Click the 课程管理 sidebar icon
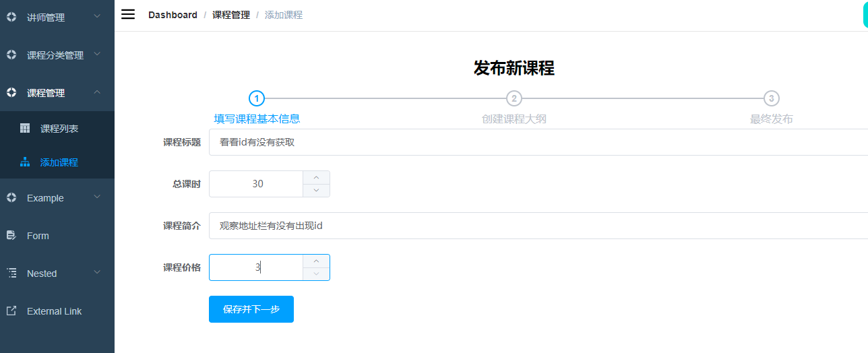Viewport: 868px width, 353px height. [x=11, y=93]
